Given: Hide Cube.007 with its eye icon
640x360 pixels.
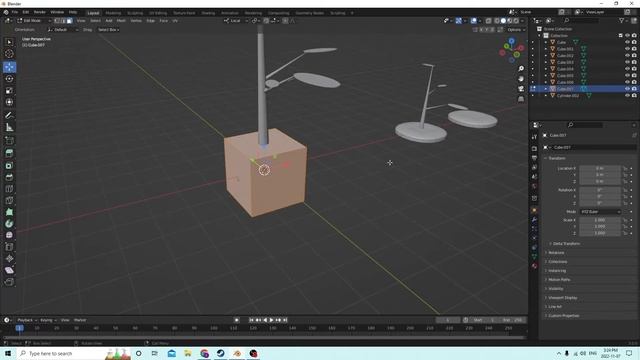Looking at the screenshot, I should coord(627,89).
